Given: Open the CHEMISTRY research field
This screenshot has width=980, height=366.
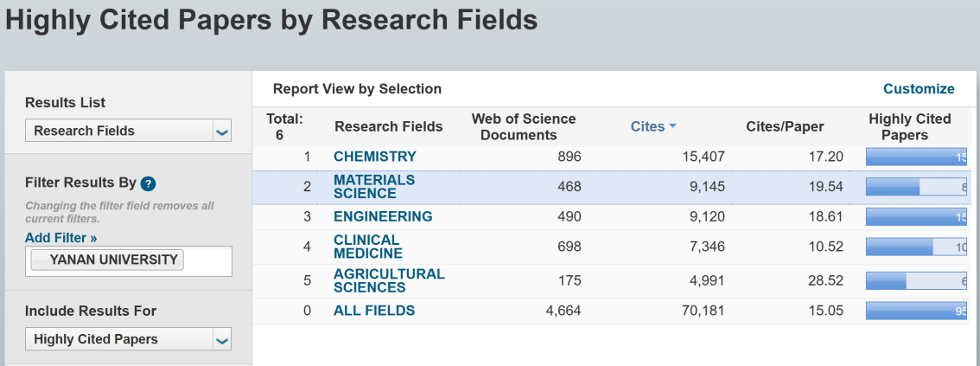Looking at the screenshot, I should pos(374,157).
